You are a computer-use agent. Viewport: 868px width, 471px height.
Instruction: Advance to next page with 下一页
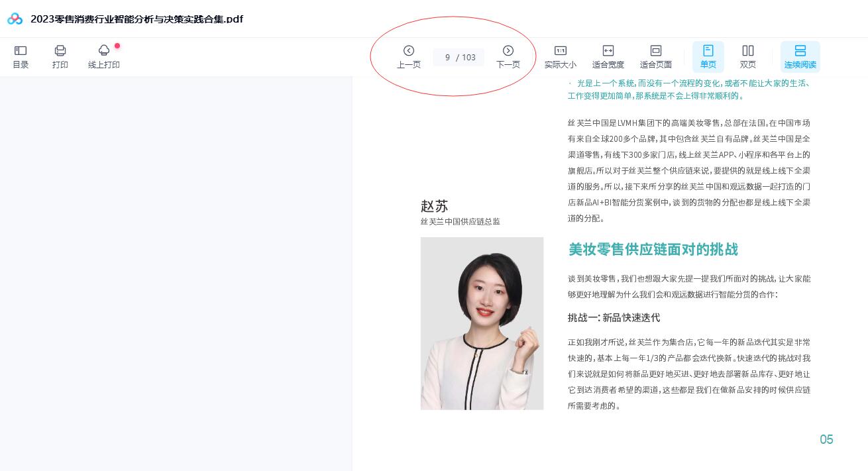click(508, 56)
